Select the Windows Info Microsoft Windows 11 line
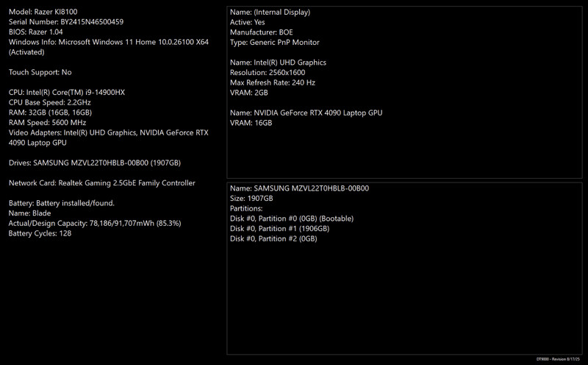 (x=109, y=42)
